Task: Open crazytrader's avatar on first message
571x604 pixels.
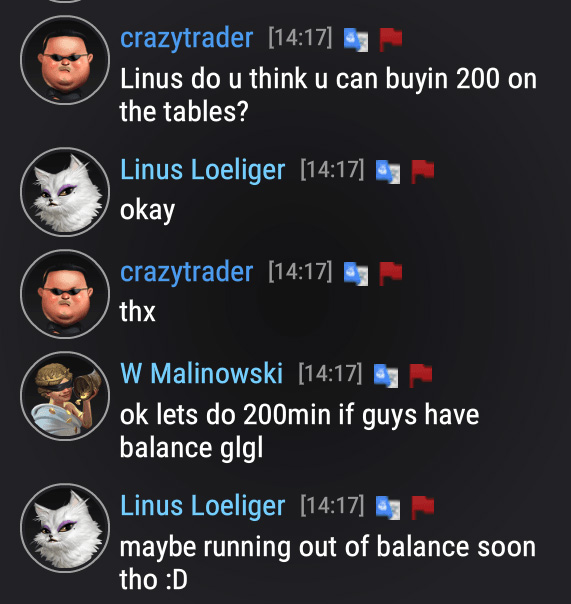Action: [65, 60]
